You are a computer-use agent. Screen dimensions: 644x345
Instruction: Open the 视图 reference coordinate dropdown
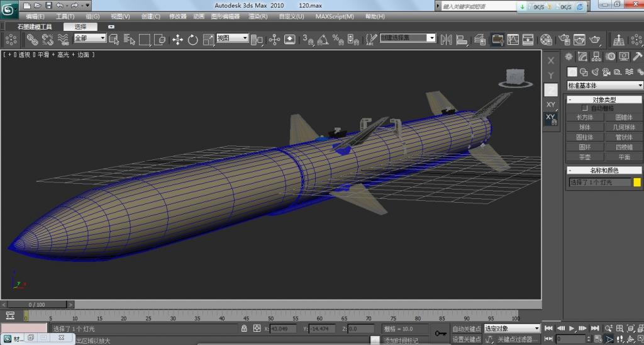tap(233, 38)
